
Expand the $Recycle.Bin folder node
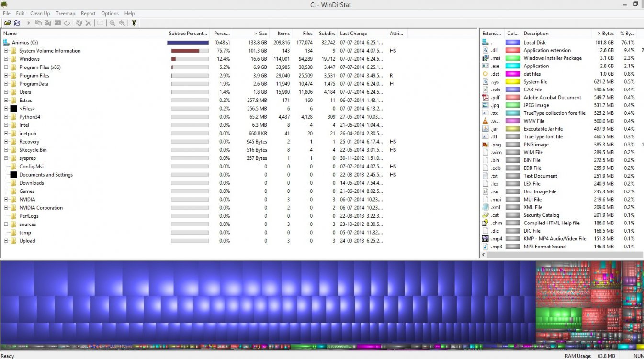click(x=6, y=150)
